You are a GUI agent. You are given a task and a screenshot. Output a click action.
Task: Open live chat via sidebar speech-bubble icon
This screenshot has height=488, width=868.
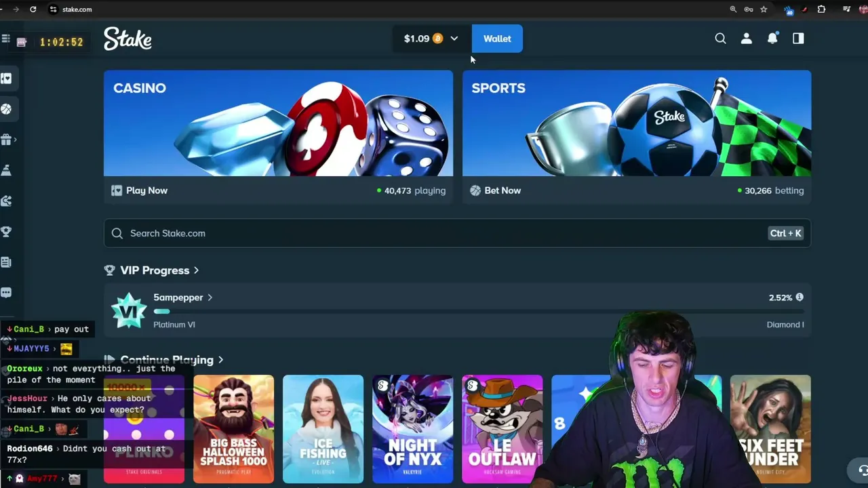(6, 293)
